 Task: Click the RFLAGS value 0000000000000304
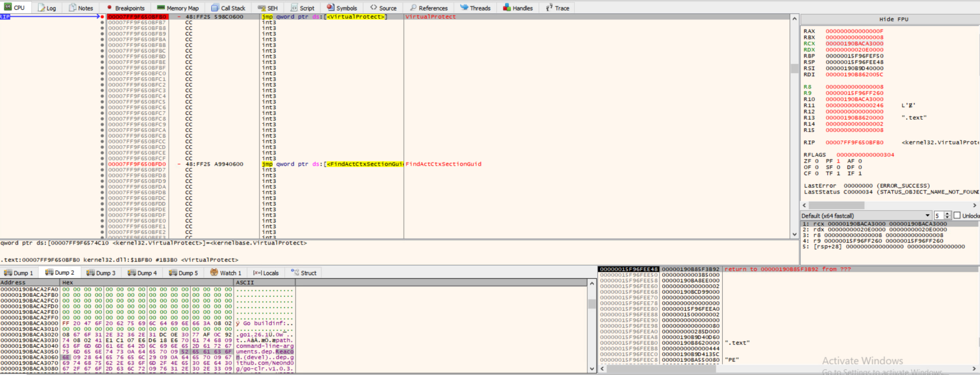pyautogui.click(x=865, y=155)
